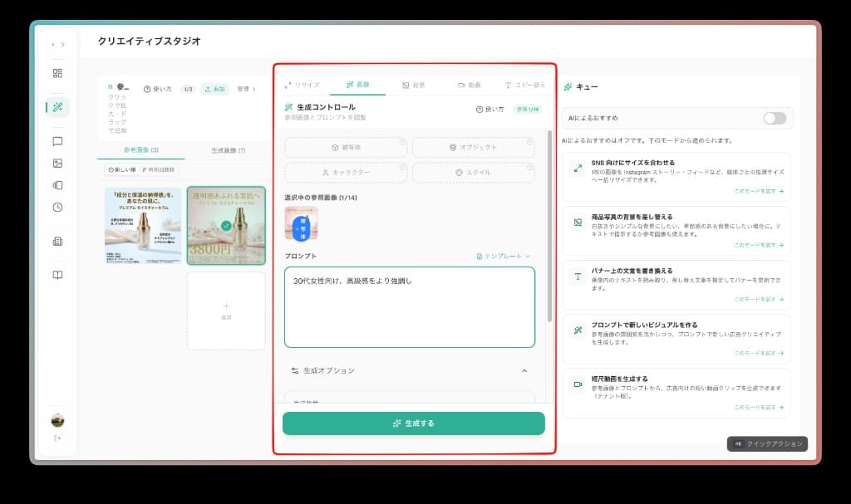
Task: Open the book guide icon in sidebar
Action: tap(57, 274)
